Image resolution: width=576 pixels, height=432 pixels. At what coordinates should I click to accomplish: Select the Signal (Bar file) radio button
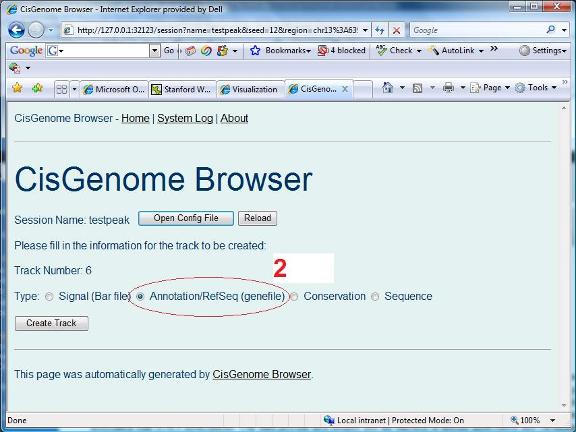49,297
